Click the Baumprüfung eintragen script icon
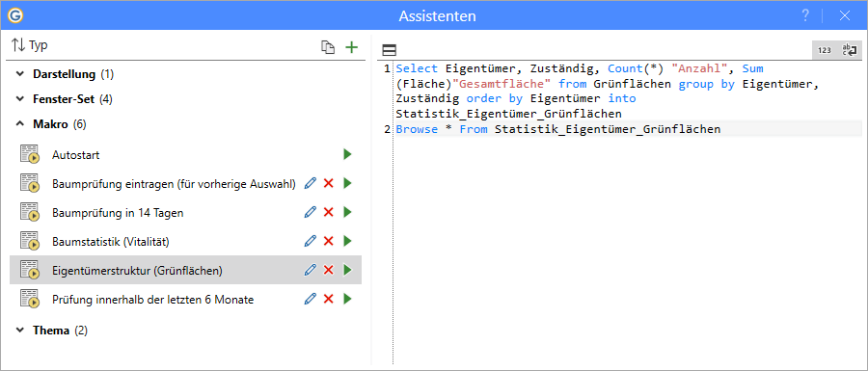Screen dimensions: 868x371 tap(30, 183)
